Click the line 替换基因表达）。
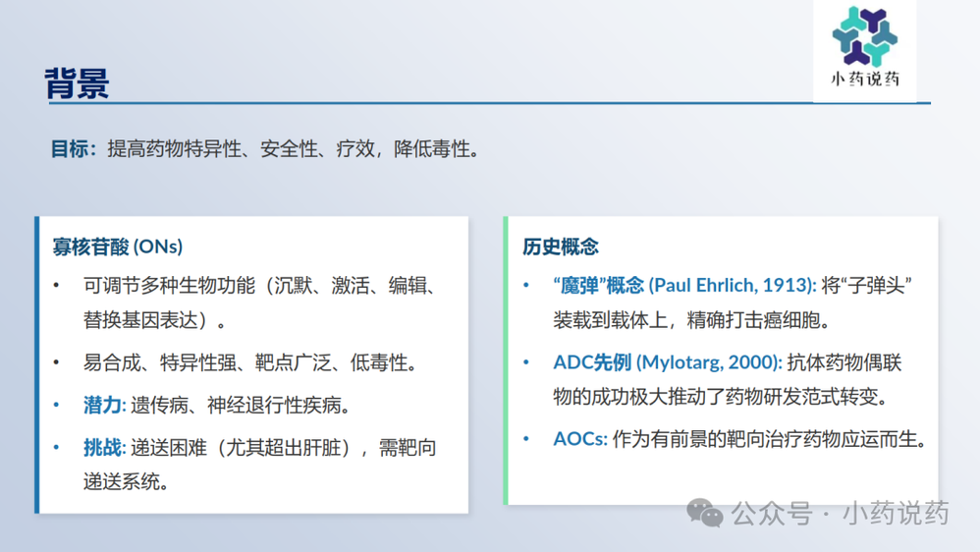Screen dimensions: 980x552 tap(155, 320)
